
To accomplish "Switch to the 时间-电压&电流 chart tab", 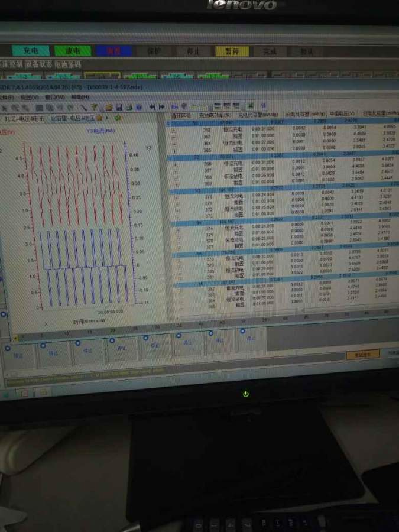I will (x=24, y=119).
